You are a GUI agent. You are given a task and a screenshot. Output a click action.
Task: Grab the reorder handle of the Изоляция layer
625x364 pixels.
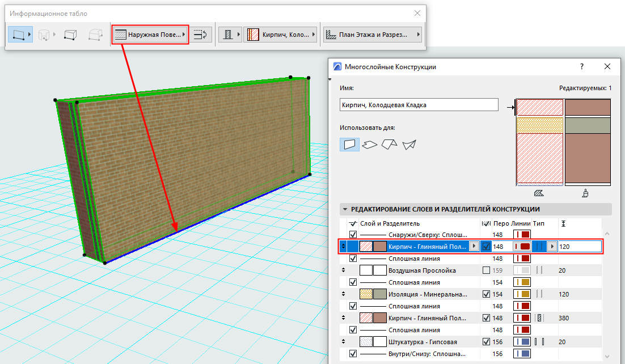343,294
